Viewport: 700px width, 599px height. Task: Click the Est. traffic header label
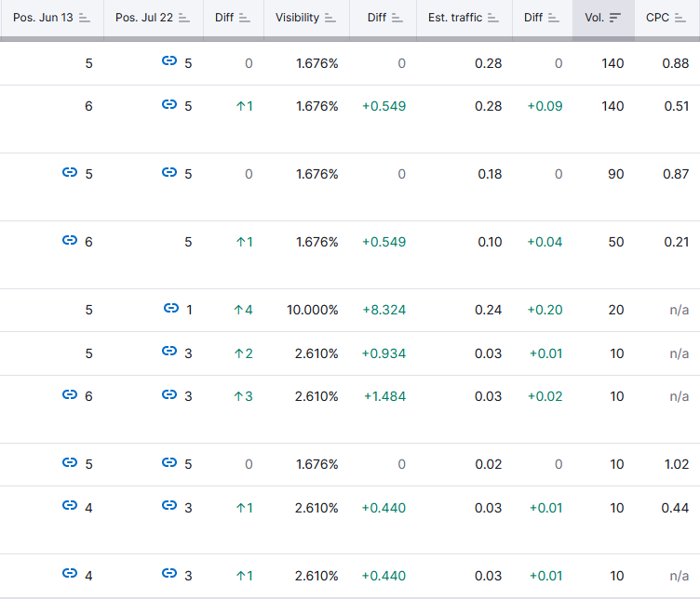455,18
